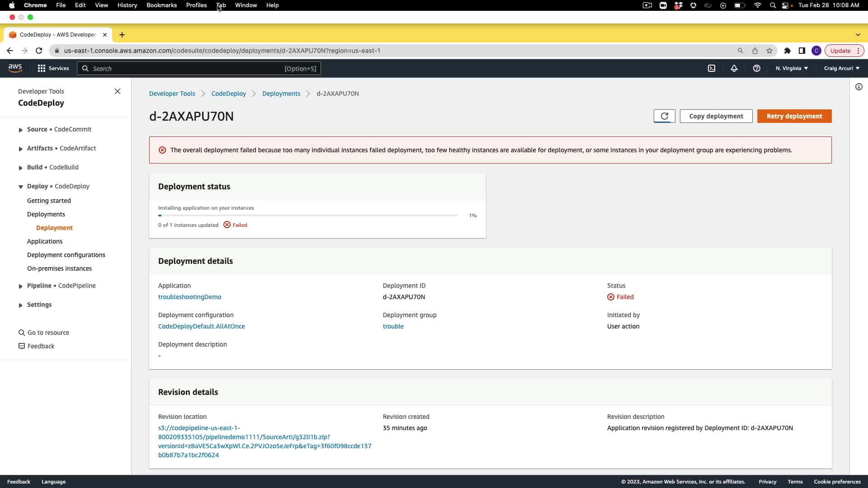Image resolution: width=868 pixels, height=488 pixels.
Task: Open AWS CloudShell icon in header
Action: pyautogui.click(x=712, y=68)
